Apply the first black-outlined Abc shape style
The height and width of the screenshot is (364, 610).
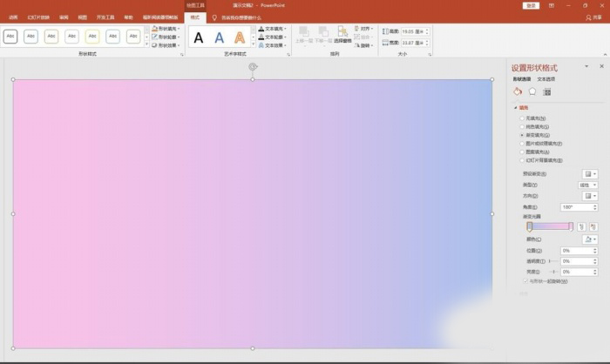pyautogui.click(x=10, y=37)
